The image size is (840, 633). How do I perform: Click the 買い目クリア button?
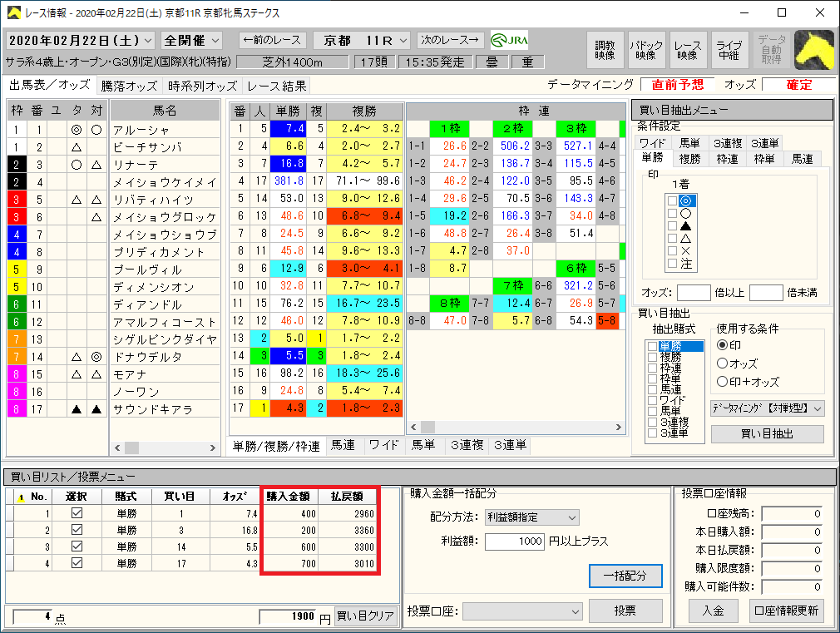(x=365, y=616)
